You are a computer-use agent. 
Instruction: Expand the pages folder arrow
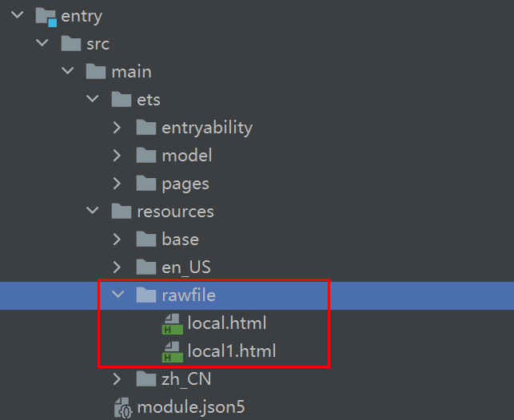[118, 184]
